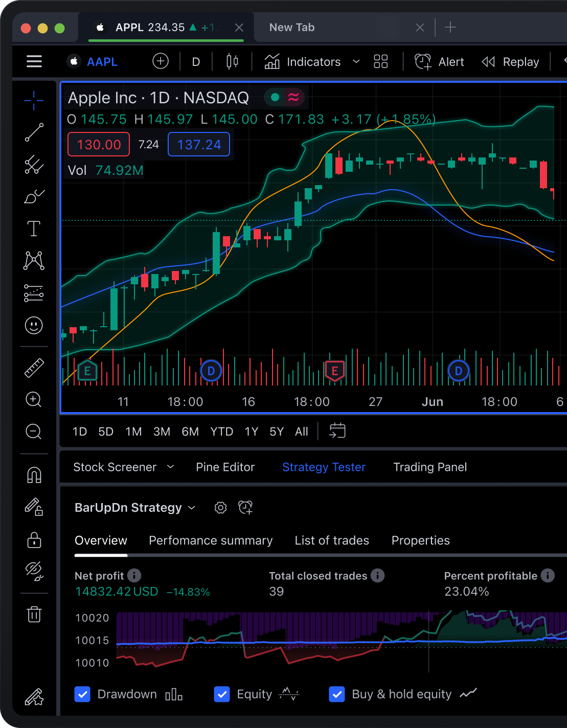The image size is (567, 728).
Task: Toggle magnet mode icon
Action: pos(34,475)
